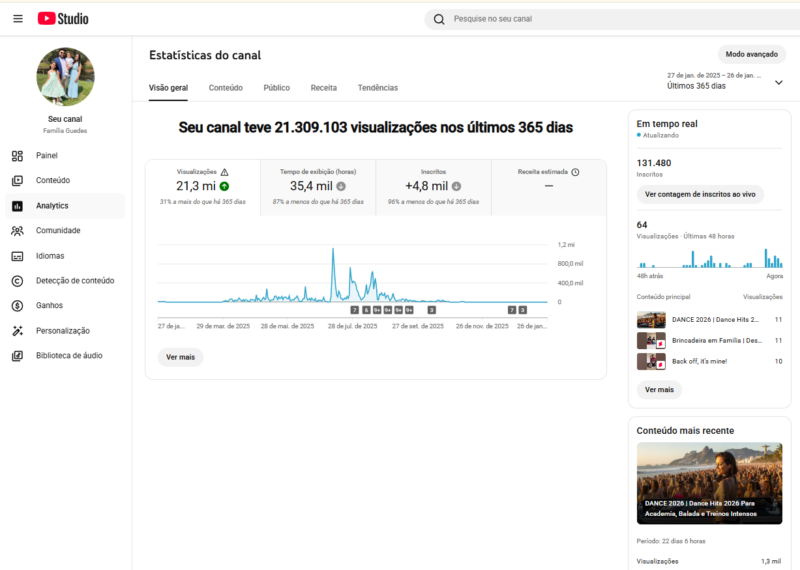Select the Tempo de exibição metric card

click(318, 187)
